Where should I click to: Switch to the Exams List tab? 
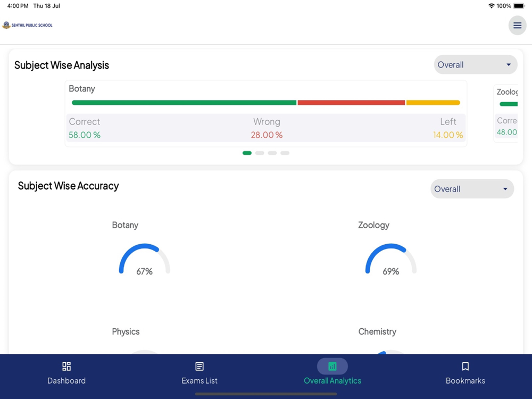(199, 373)
